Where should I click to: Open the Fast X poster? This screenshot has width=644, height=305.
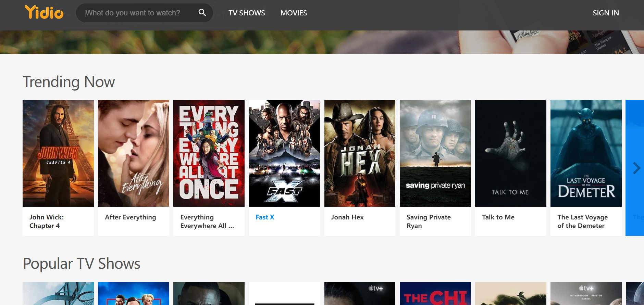point(284,153)
